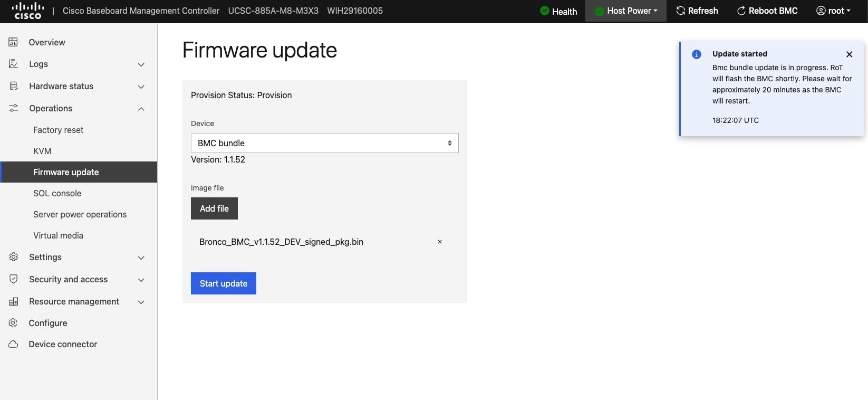Click Cisco Baseboard Management Controller title
868x400 pixels.
141,11
